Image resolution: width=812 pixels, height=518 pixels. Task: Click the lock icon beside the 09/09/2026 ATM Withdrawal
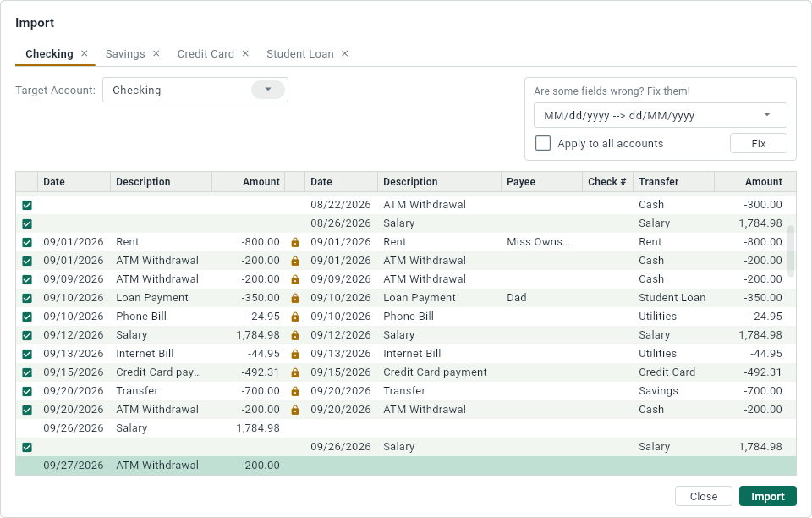click(x=295, y=279)
